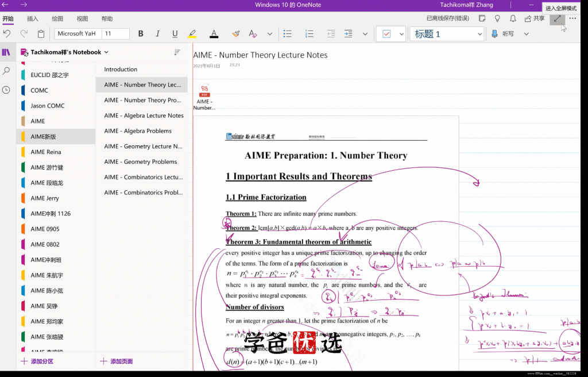Open the EUCLID 邵之宇 section
The width and height of the screenshot is (588, 377).
[x=56, y=75]
